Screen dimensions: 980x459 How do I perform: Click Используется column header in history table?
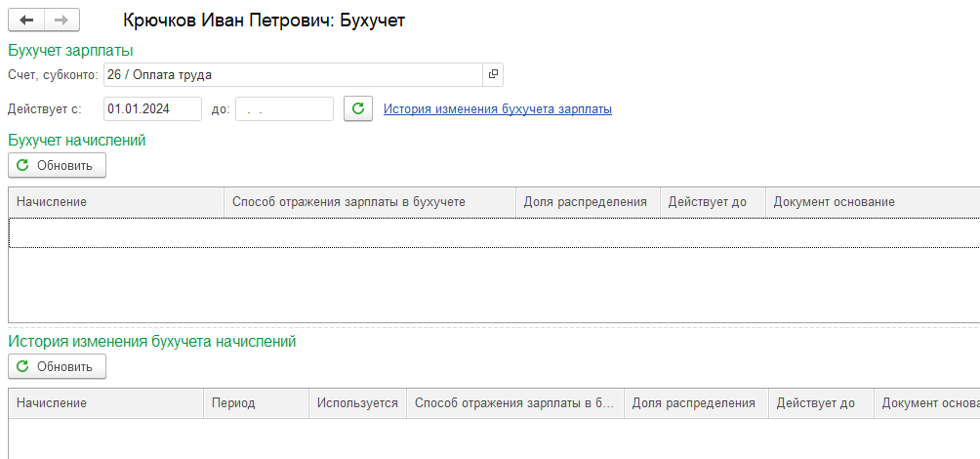point(357,403)
